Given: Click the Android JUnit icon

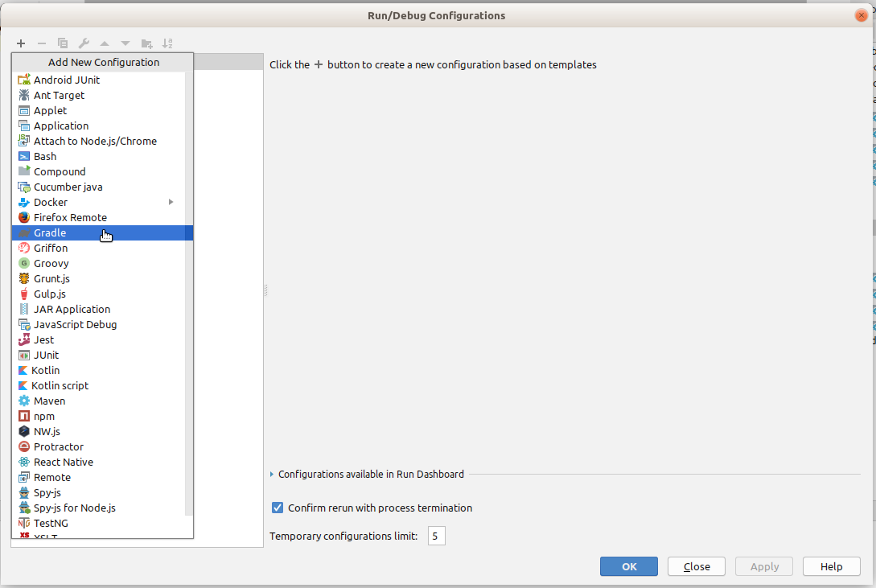Looking at the screenshot, I should point(24,80).
